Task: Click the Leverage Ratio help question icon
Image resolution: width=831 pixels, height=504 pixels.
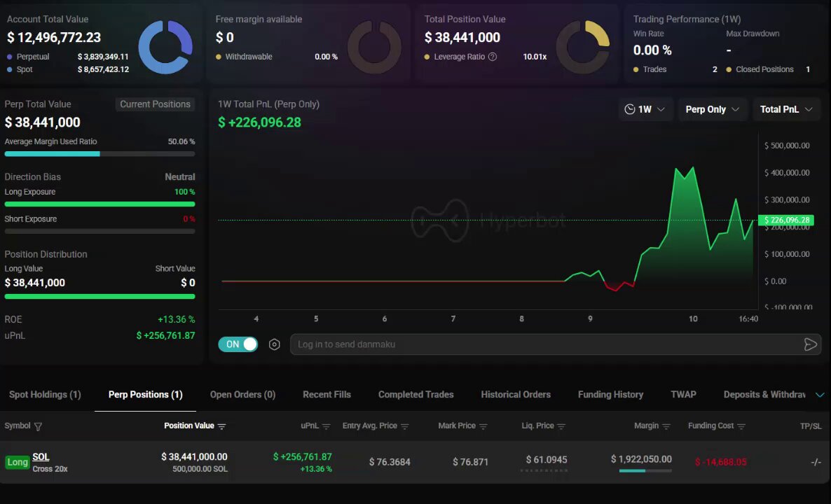Action: [493, 57]
